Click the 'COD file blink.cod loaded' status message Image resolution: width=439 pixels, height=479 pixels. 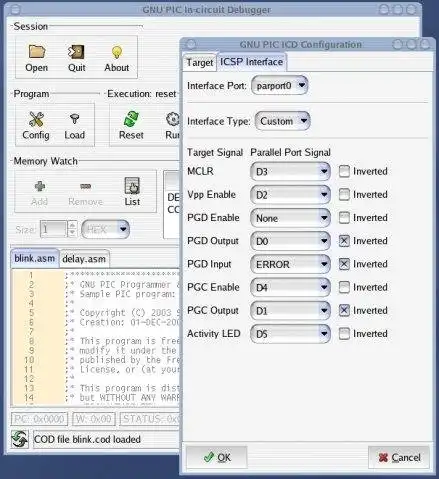click(x=87, y=439)
